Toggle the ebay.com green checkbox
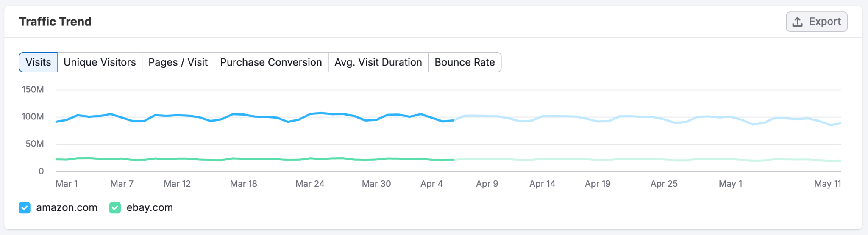Screen dimensions: 868x235 [115, 208]
